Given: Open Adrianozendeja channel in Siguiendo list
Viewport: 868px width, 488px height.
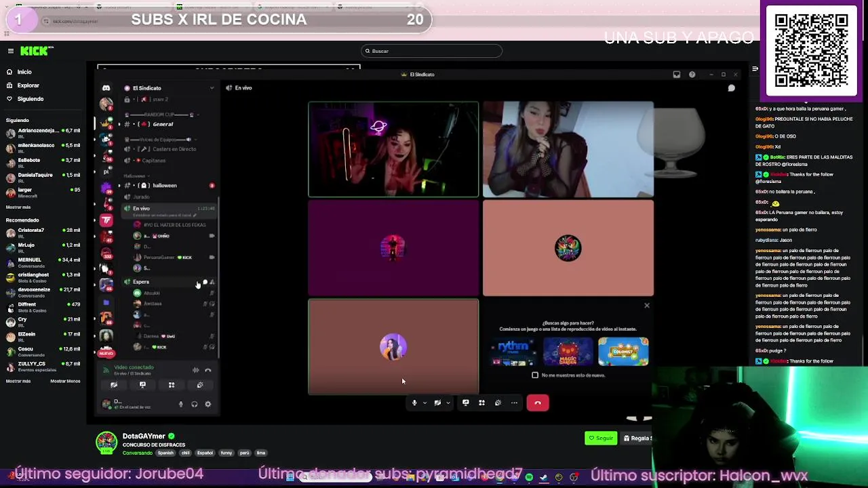Looking at the screenshot, I should pyautogui.click(x=43, y=132).
